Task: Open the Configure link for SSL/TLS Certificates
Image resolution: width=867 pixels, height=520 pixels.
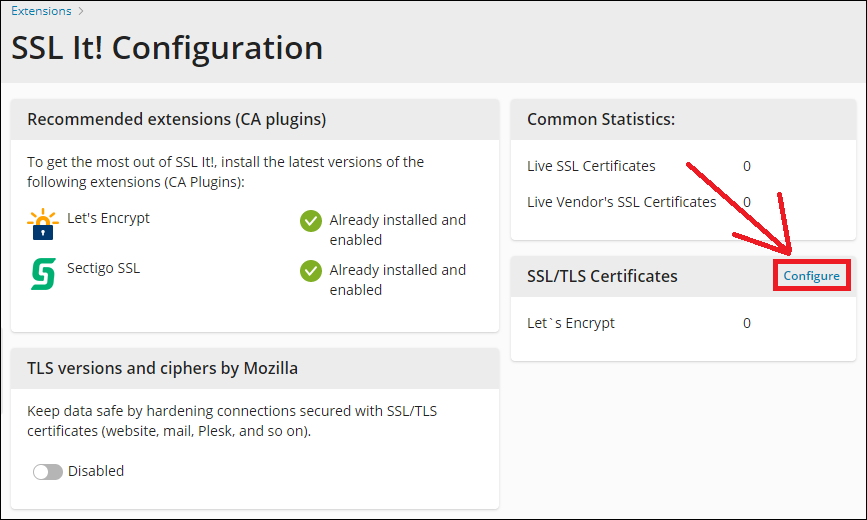Action: 811,276
